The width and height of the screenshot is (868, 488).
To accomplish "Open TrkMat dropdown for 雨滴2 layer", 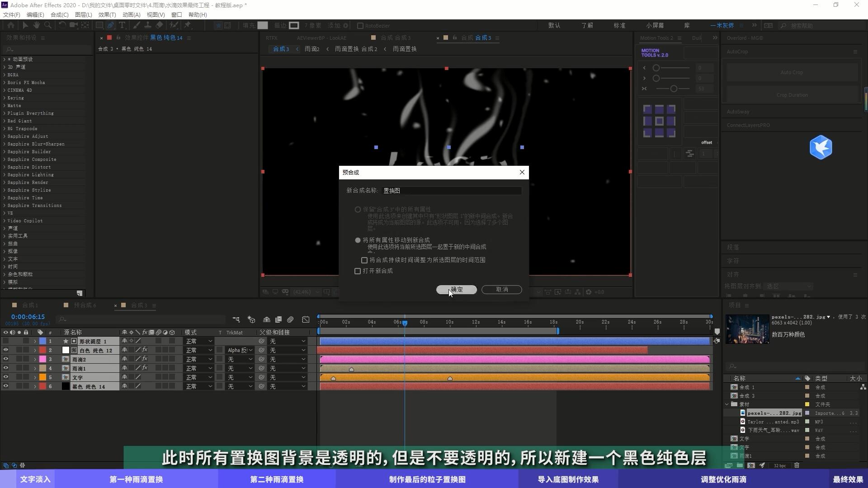I will click(x=240, y=359).
